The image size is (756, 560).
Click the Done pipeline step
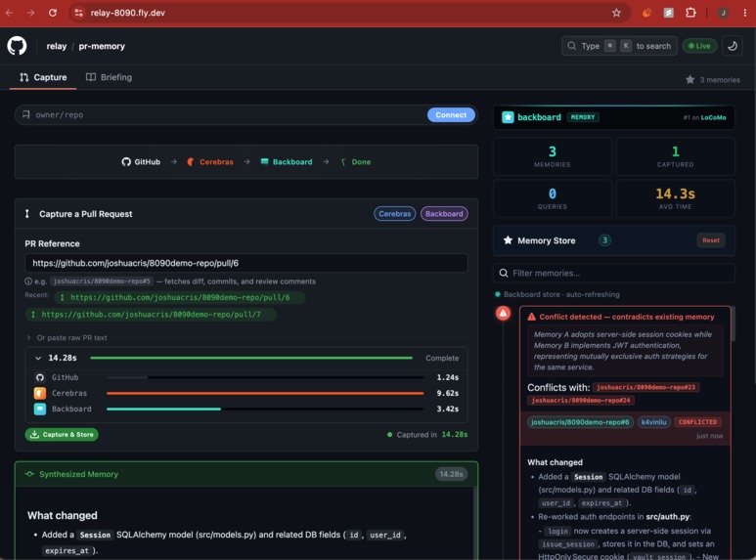[x=356, y=162]
